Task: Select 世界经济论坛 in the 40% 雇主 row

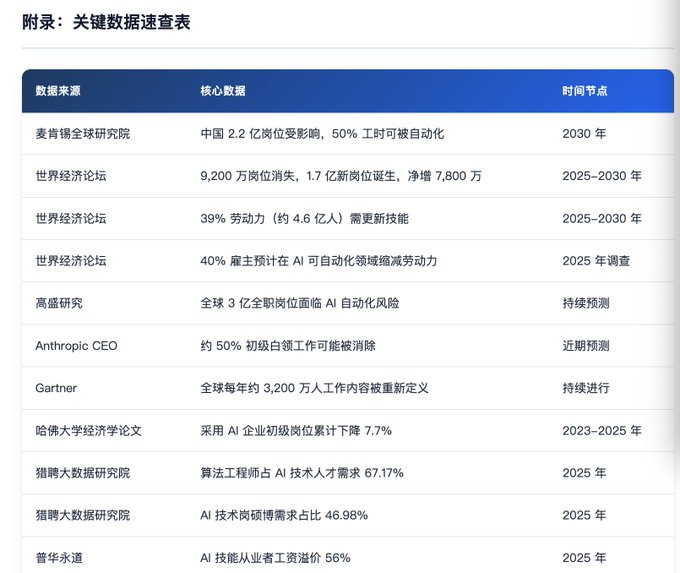Action: 71,261
